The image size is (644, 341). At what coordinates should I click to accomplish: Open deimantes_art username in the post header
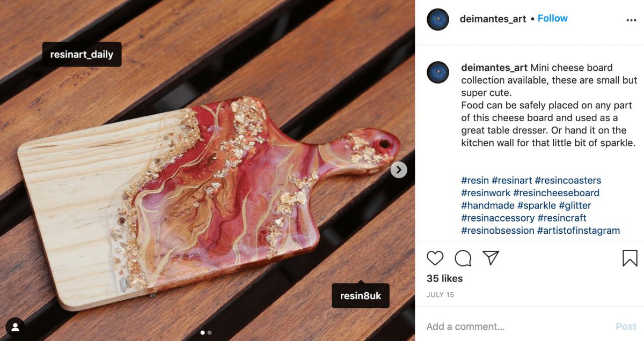[x=493, y=19]
